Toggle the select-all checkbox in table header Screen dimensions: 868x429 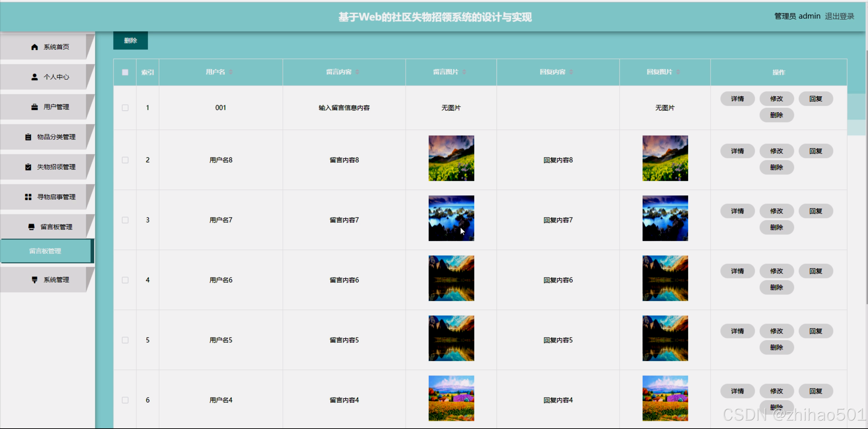coord(125,72)
